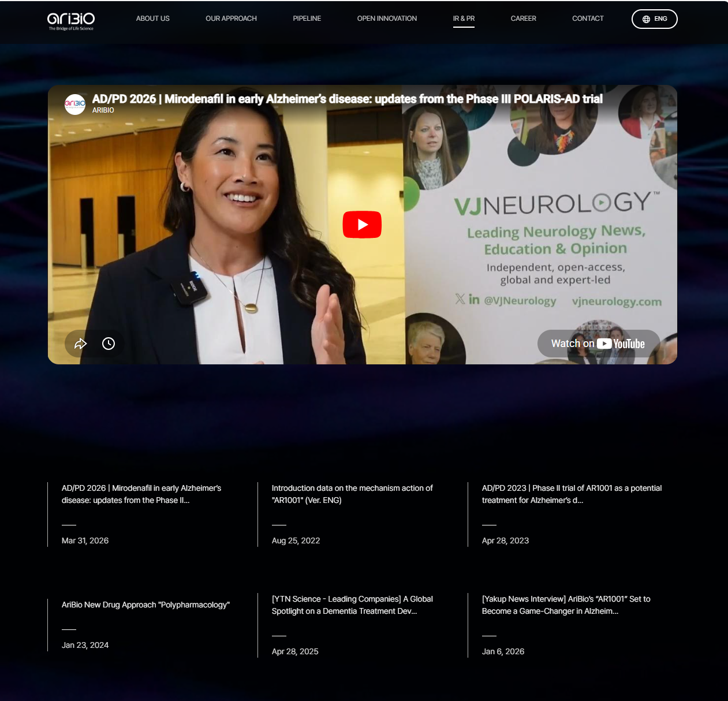Open the ABOUT US menu
Screen dimensions: 728x701
coord(153,18)
